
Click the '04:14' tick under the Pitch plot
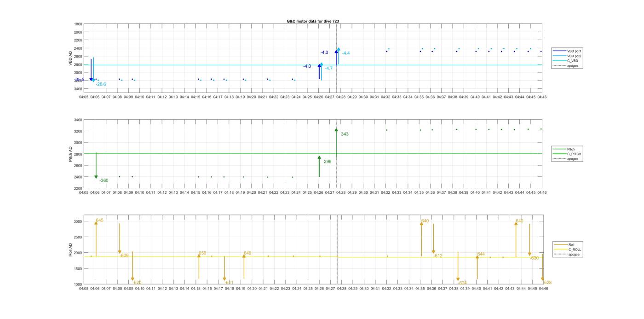[184, 192]
